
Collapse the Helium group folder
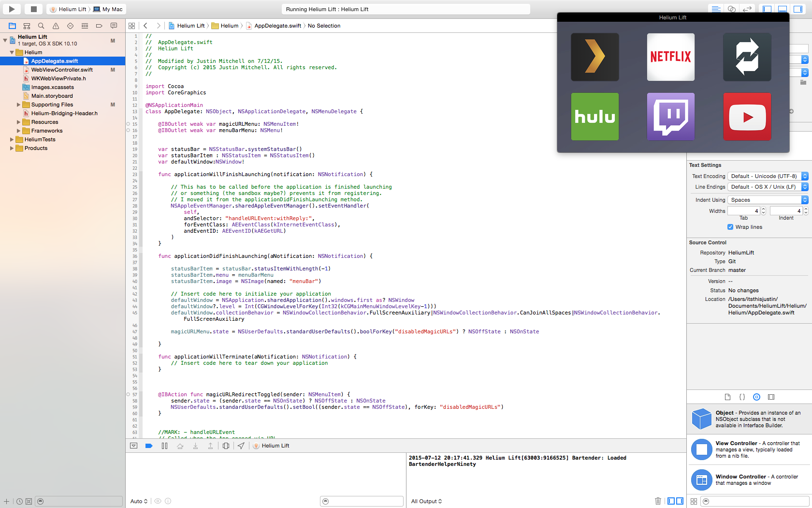point(12,52)
